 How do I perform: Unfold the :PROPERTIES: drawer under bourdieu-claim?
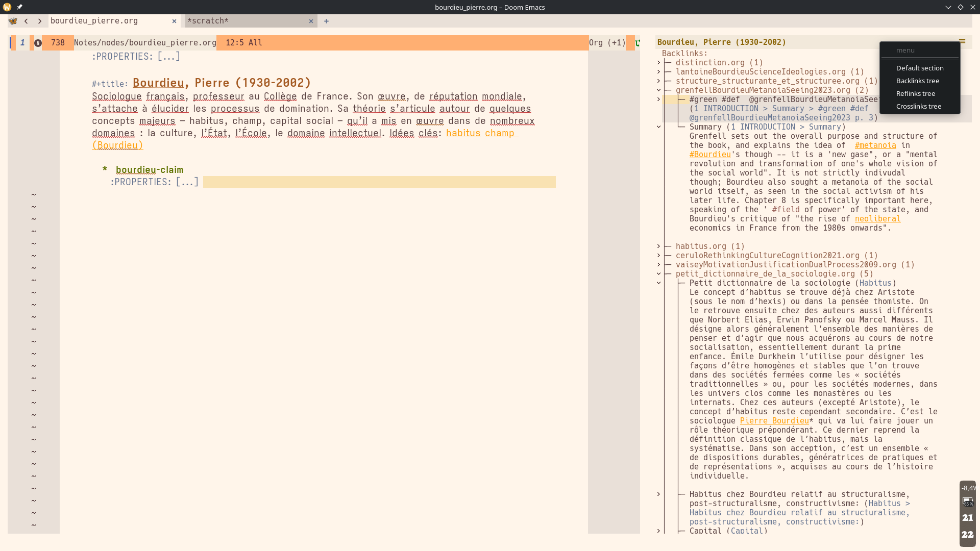[154, 182]
